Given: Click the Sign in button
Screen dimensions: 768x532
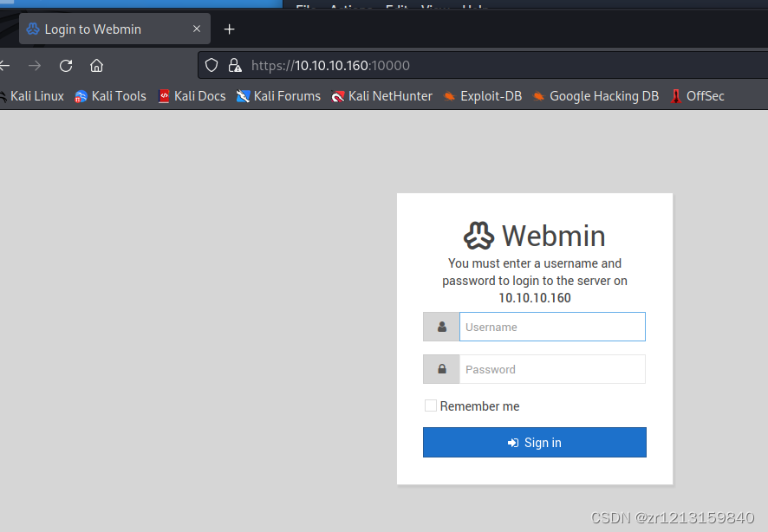Looking at the screenshot, I should (534, 443).
